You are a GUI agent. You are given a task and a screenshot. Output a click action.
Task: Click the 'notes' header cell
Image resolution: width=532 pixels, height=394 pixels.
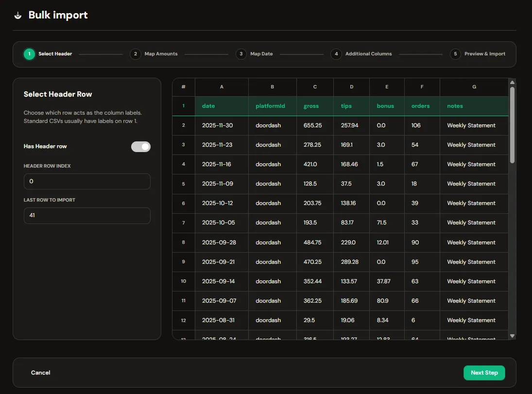(x=474, y=106)
